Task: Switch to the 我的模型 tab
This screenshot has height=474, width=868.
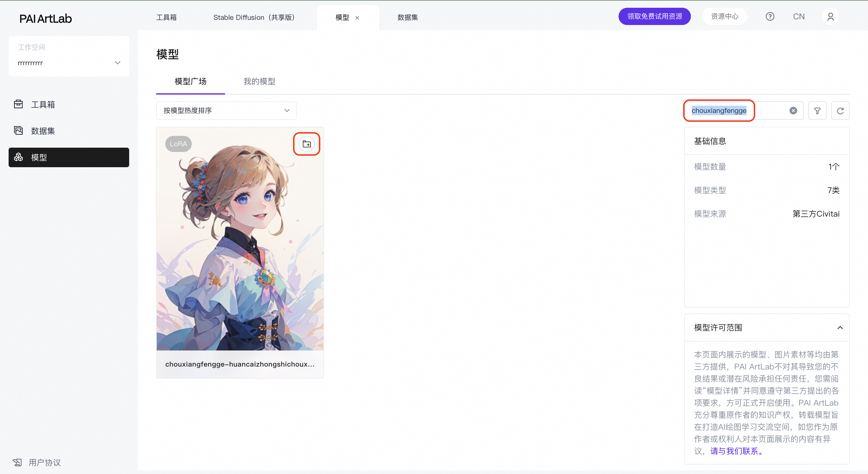Action: pyautogui.click(x=259, y=81)
